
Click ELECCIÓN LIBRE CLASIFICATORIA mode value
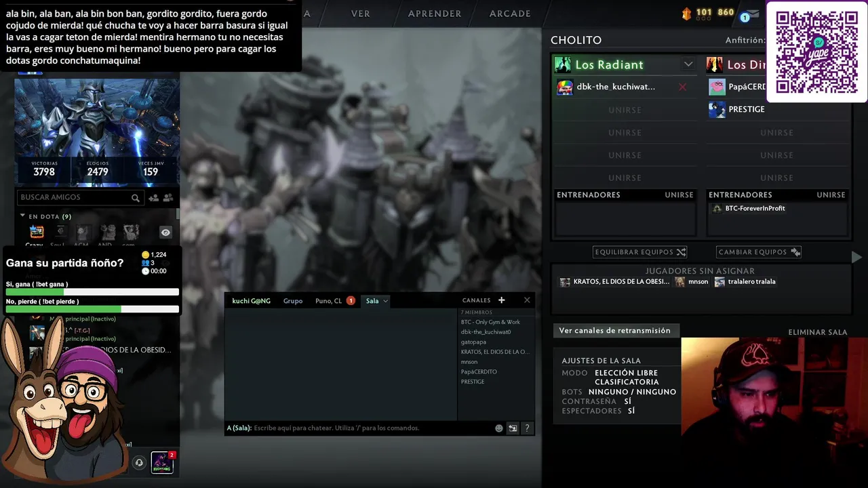click(626, 378)
